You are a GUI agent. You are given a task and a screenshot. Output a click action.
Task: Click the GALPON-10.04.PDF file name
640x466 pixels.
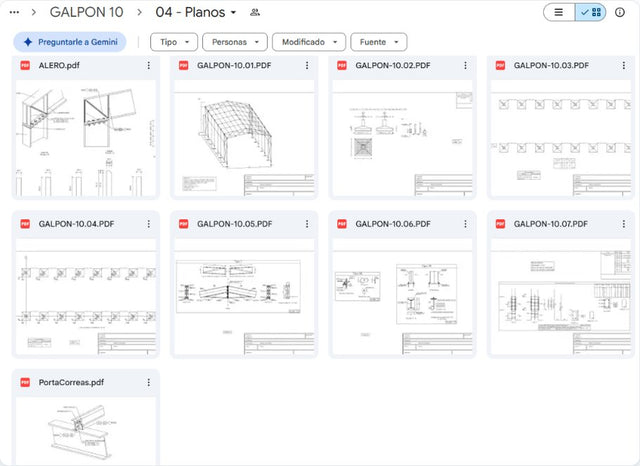76,224
